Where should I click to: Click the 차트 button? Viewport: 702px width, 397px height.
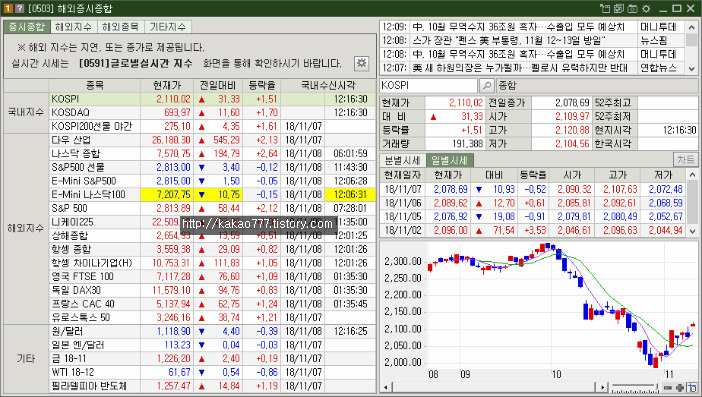pyautogui.click(x=685, y=160)
